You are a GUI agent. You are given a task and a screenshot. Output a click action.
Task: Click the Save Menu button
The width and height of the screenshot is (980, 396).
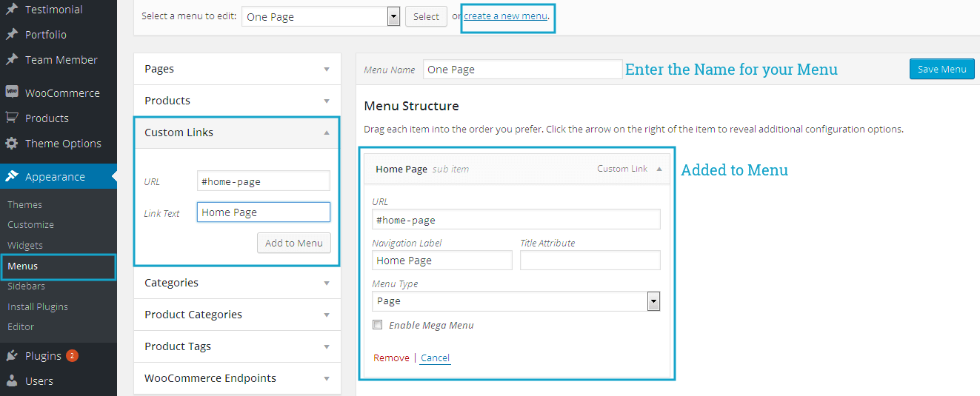[941, 69]
